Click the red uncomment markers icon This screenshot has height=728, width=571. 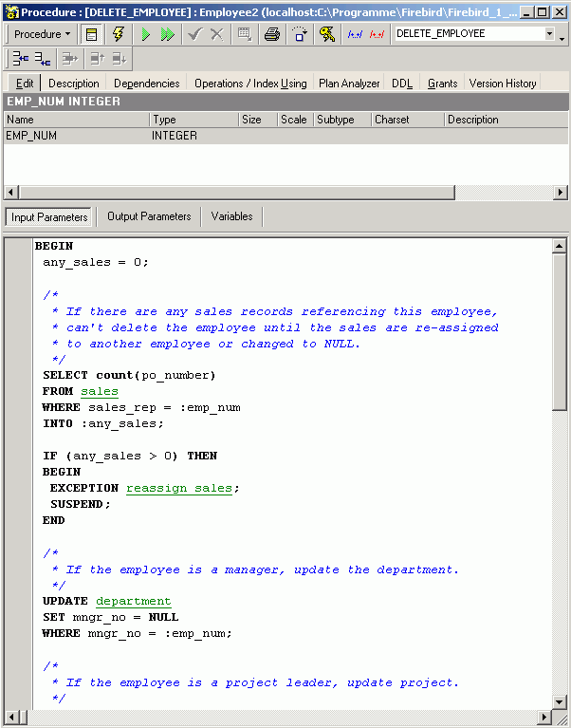coord(377,34)
